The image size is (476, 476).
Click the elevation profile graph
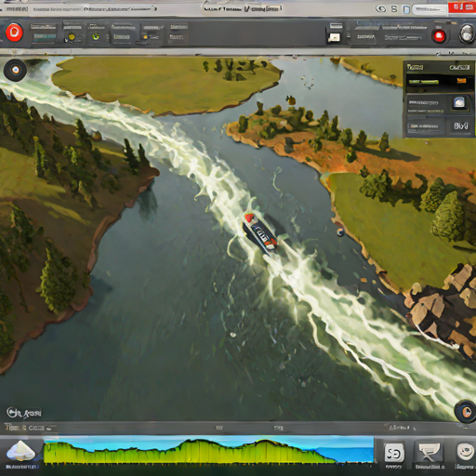point(208,450)
